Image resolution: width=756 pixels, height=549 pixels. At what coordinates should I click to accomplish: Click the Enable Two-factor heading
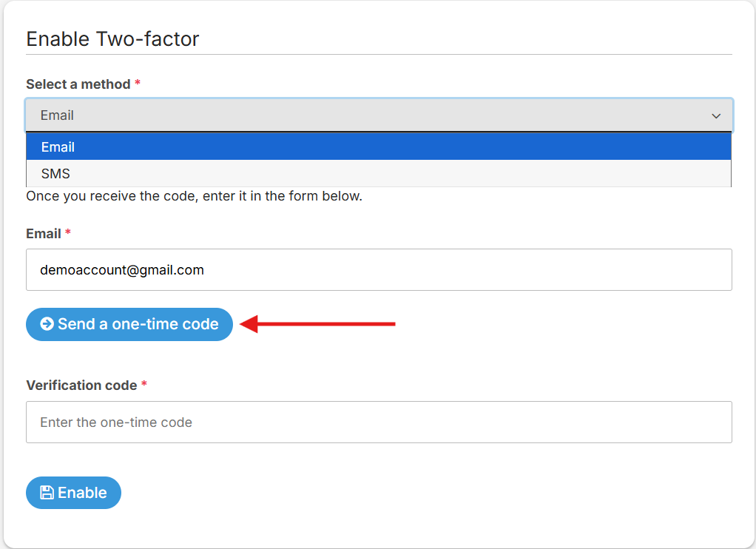tap(112, 38)
